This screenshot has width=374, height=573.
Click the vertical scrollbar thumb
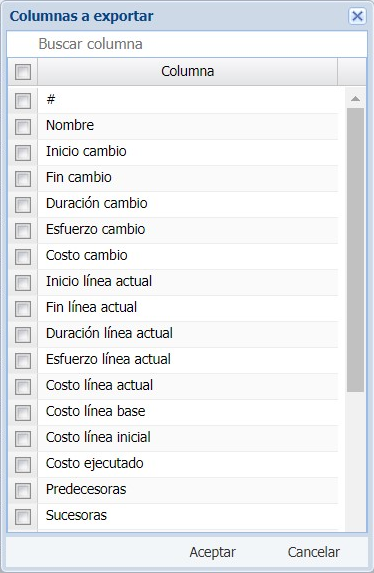coord(355,250)
